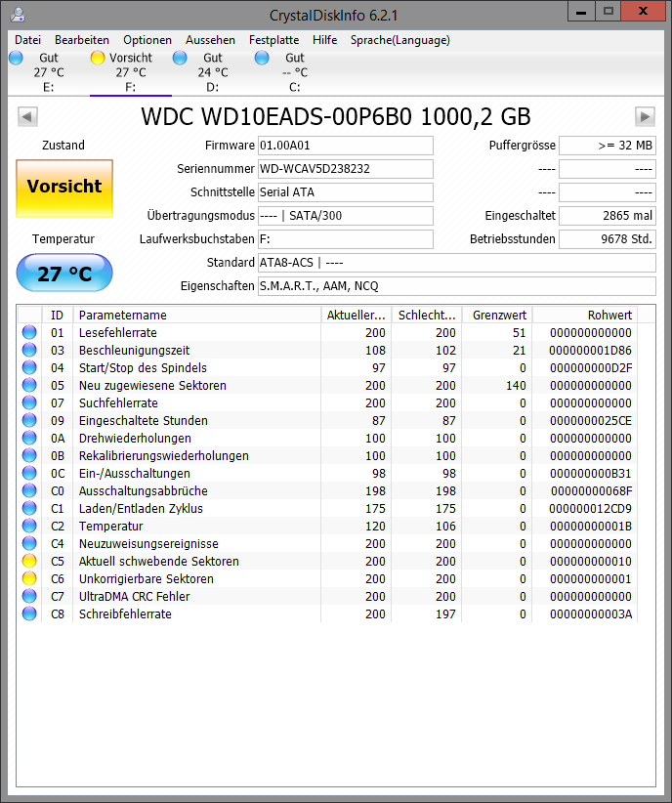The width and height of the screenshot is (672, 803).
Task: Select the Lesefehlerrate parameter name
Action: (x=118, y=333)
